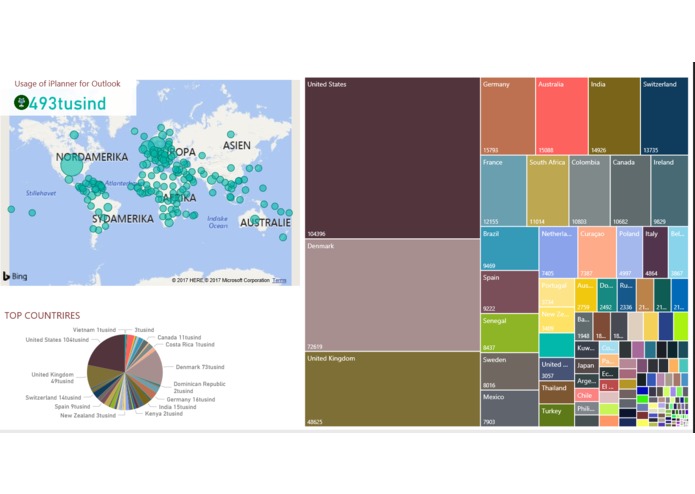Click the Arge... treemap tile
Screen dimensions: 695x494
586,381
